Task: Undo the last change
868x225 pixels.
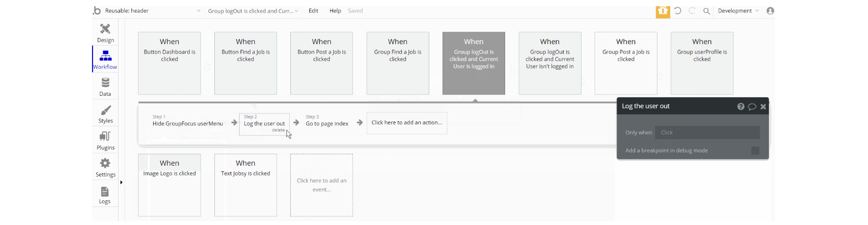Action: coord(678,11)
